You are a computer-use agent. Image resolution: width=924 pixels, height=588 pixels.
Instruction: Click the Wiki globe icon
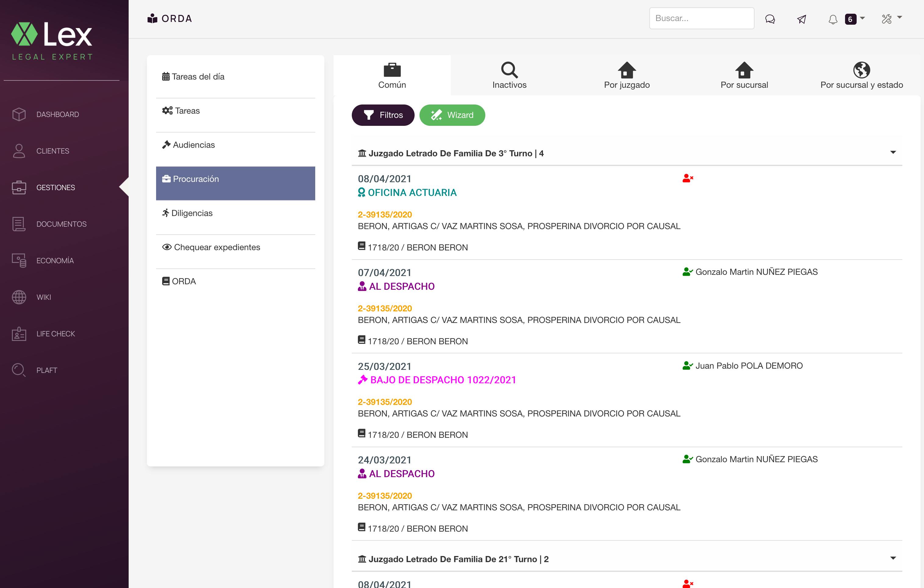point(19,297)
